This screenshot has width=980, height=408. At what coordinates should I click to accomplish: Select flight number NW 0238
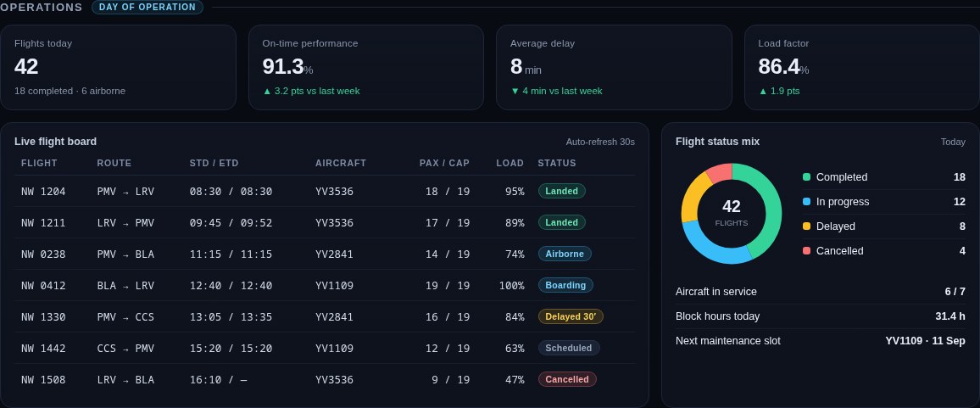point(43,254)
